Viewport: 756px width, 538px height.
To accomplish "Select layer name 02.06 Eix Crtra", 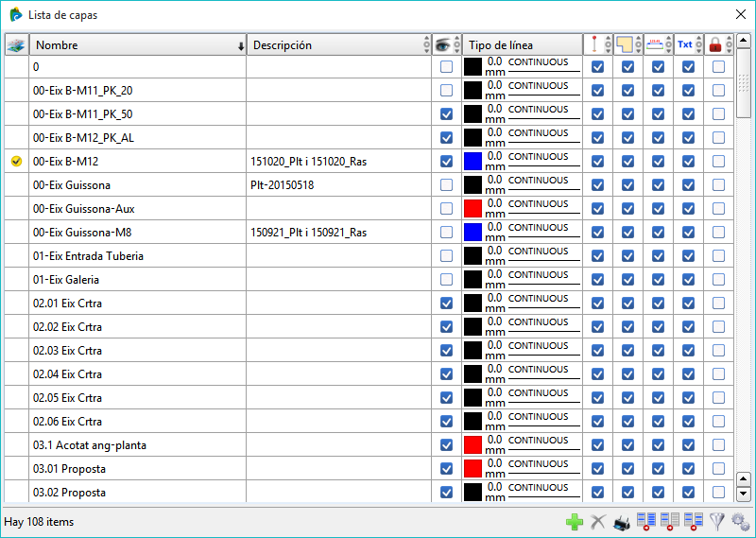I will (x=67, y=422).
